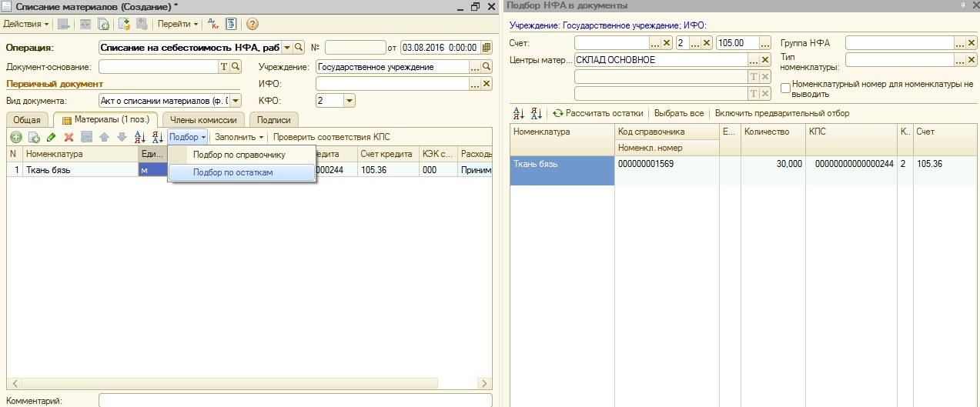Sort materials descending in the Списание window
This screenshot has height=407, width=980.
(158, 137)
